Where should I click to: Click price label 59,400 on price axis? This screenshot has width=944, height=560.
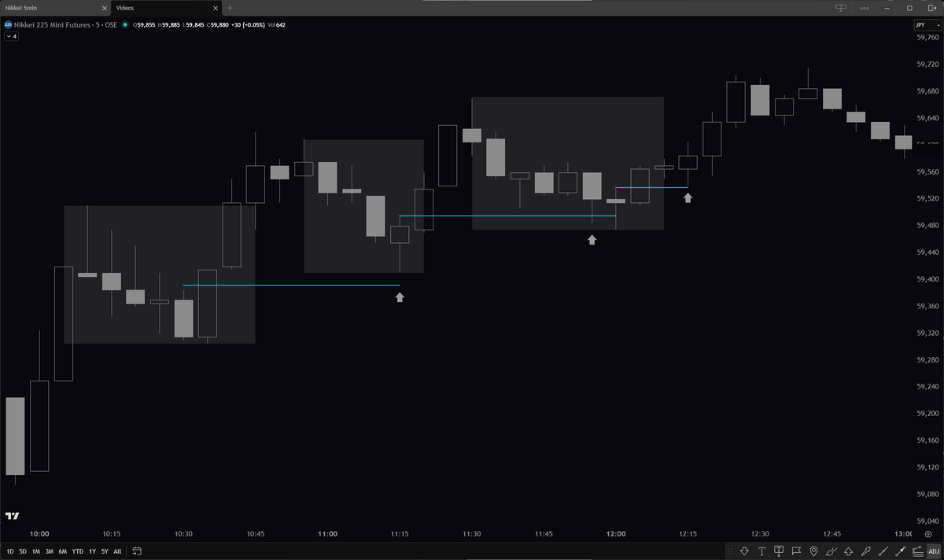928,280
